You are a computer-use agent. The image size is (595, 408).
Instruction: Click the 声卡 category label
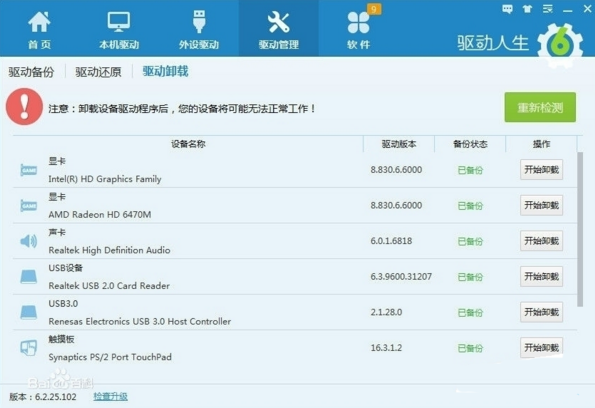57,232
